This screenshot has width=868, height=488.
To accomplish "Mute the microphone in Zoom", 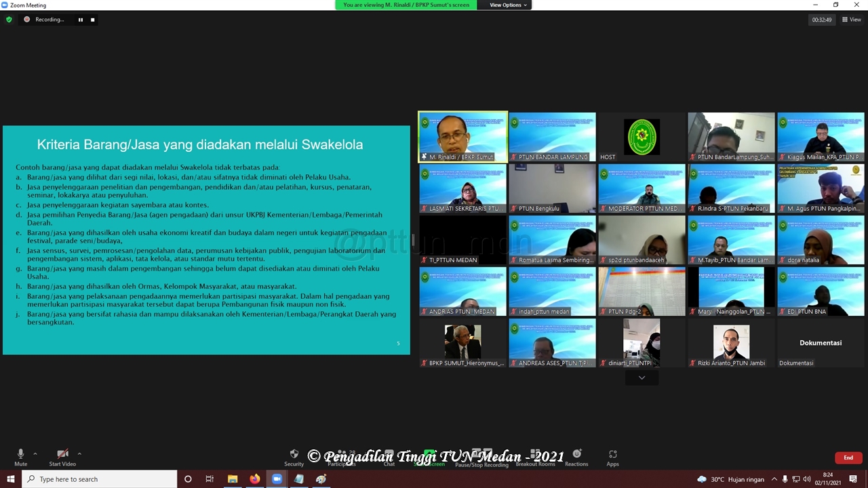I will [20, 455].
